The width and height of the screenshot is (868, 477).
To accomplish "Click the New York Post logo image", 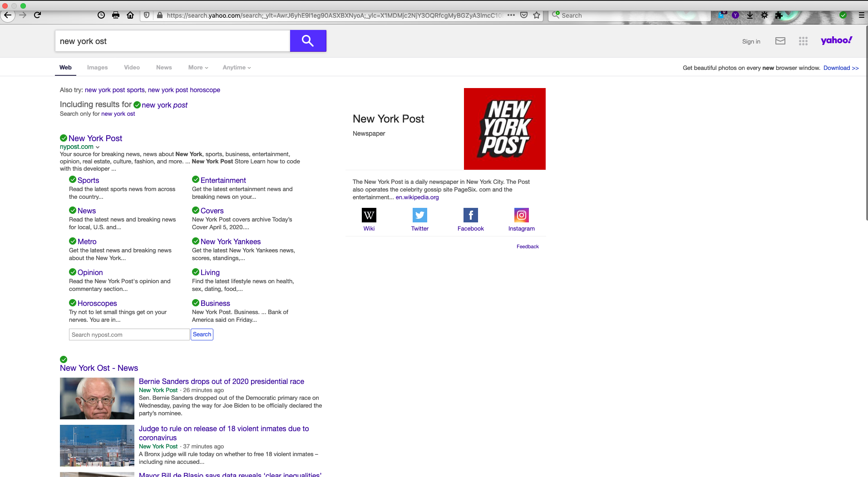I will [505, 129].
